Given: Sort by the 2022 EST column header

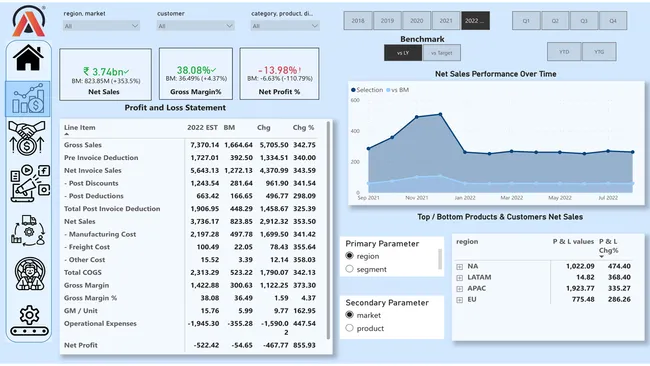Looking at the screenshot, I should (x=202, y=128).
